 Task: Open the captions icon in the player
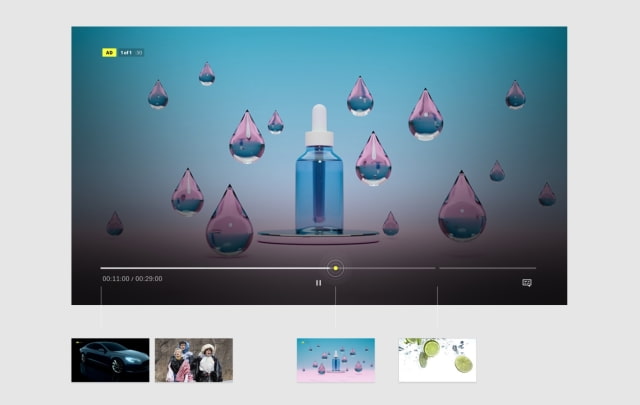527,283
